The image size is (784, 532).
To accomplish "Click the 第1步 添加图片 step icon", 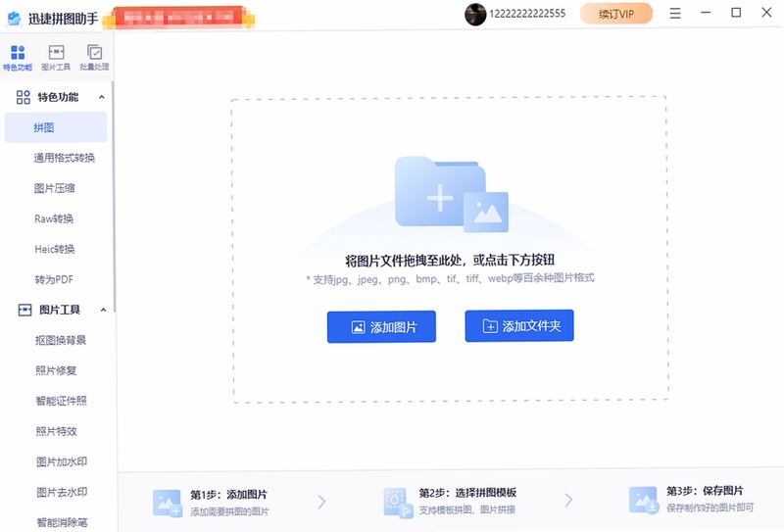I will click(167, 503).
